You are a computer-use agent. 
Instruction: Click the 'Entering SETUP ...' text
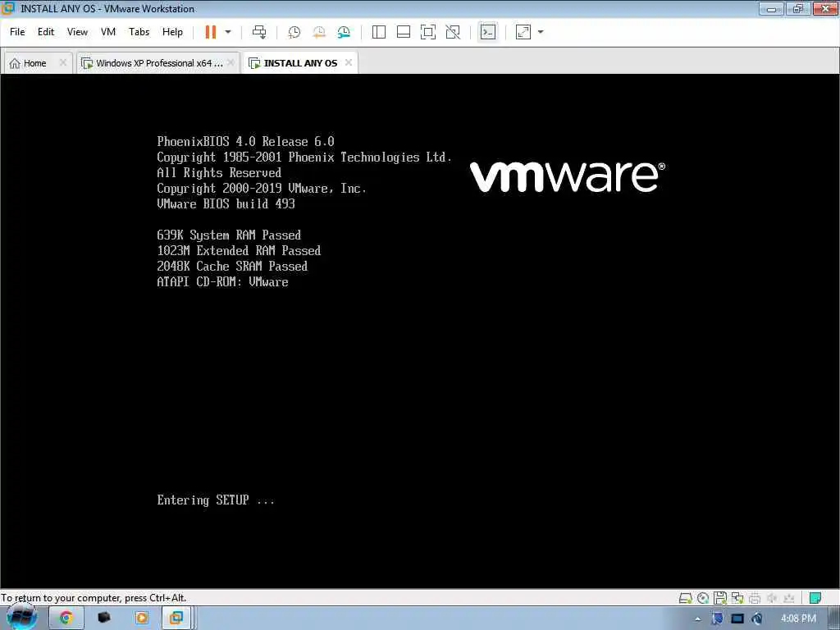(216, 500)
